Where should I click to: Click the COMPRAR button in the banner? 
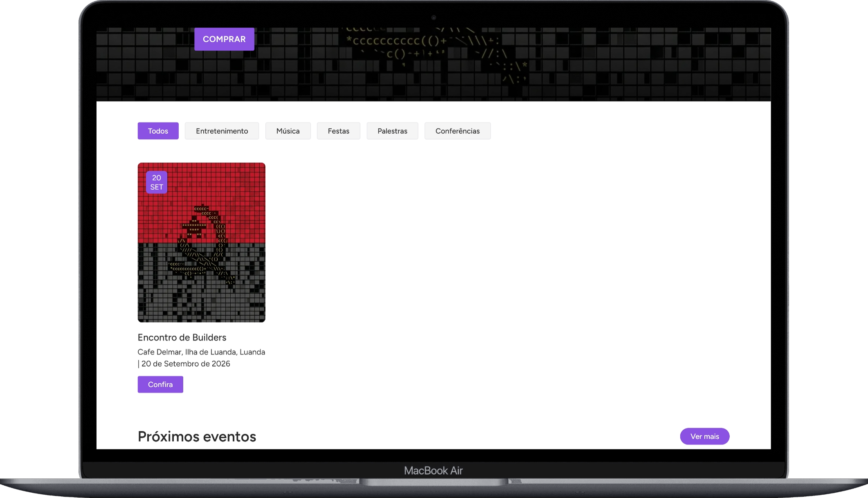(224, 39)
